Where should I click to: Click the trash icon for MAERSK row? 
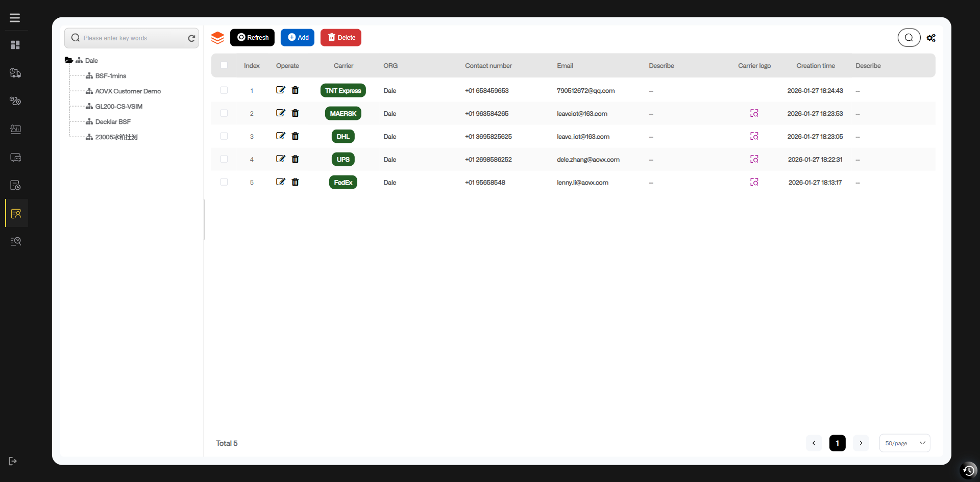click(x=295, y=113)
